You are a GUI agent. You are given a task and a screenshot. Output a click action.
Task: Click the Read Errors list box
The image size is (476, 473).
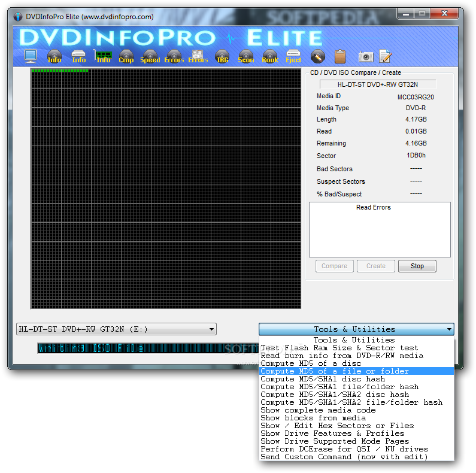tap(380, 230)
